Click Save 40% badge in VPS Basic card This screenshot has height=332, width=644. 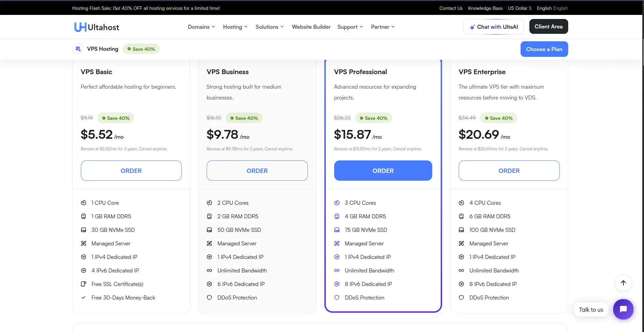pyautogui.click(x=116, y=118)
